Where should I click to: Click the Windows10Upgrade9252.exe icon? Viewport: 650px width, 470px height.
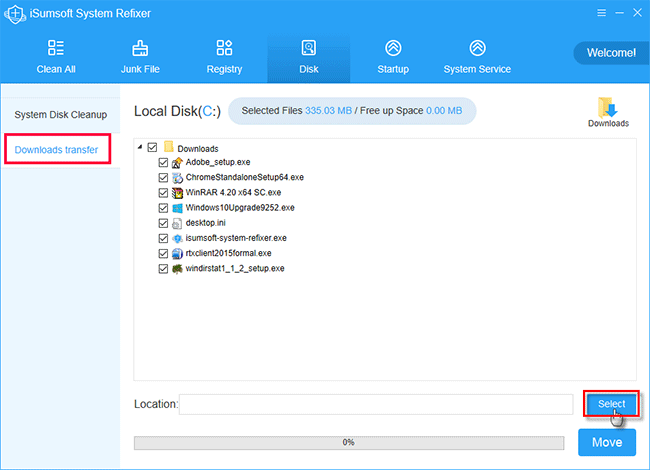(x=177, y=208)
